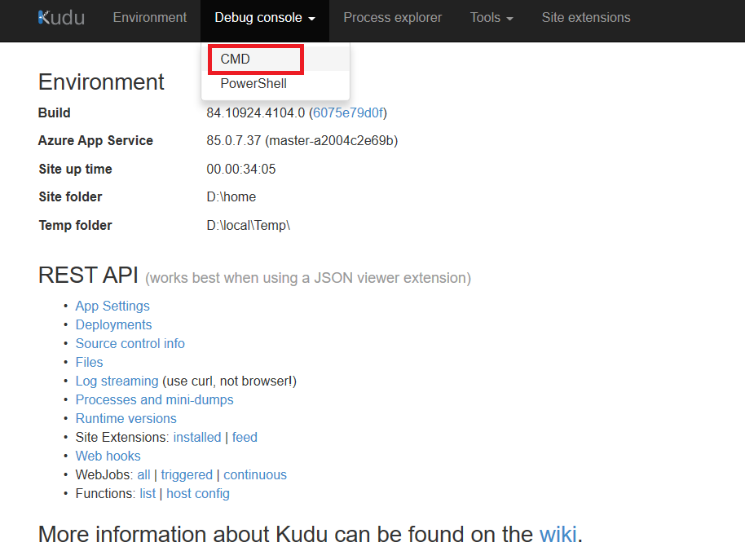
Task: Collapse the Debug console dropdown
Action: 265,18
